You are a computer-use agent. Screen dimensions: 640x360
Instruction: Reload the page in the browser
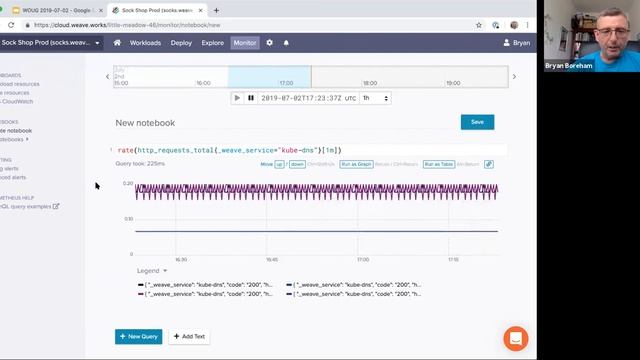pyautogui.click(x=11, y=25)
